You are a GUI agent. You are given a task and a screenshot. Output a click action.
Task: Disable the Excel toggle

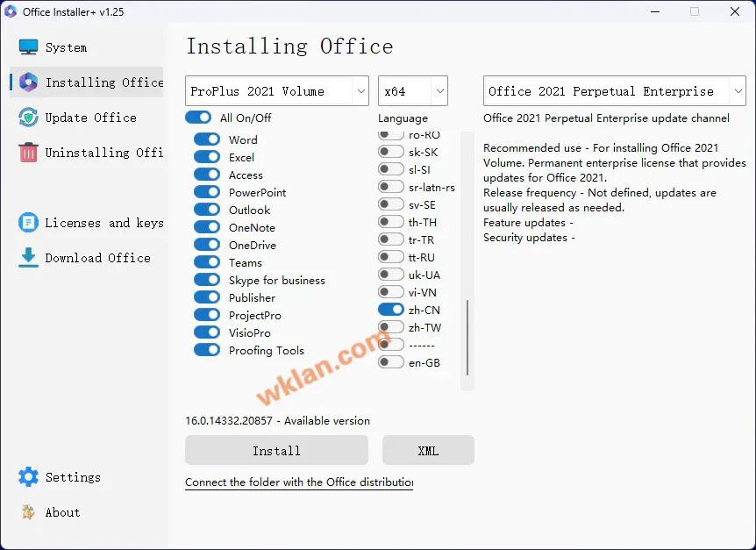207,157
